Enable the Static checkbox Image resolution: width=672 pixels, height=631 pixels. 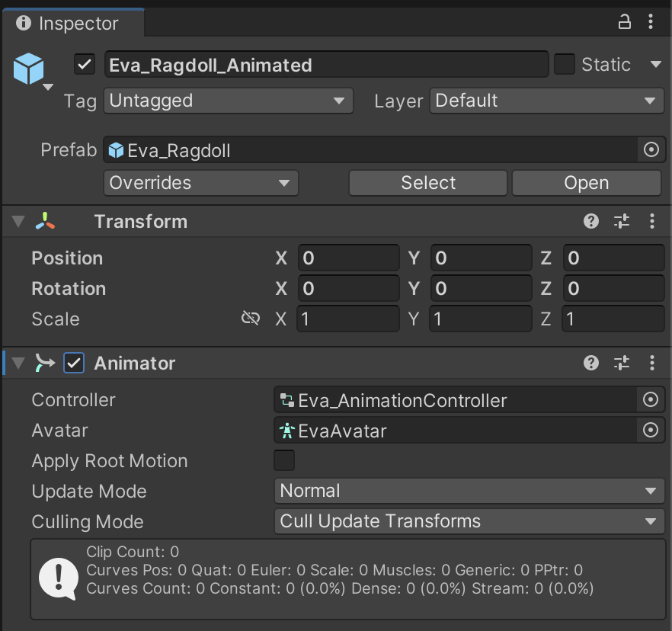pyautogui.click(x=565, y=65)
